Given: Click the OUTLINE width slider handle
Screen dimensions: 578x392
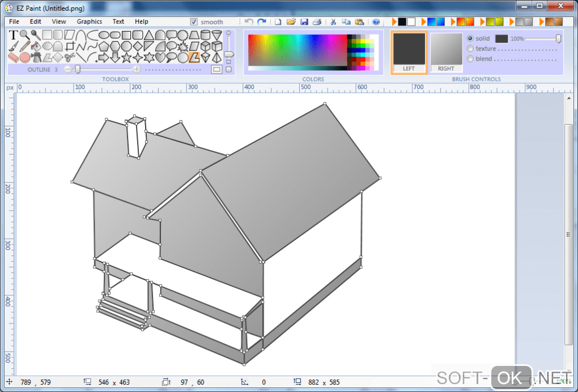Looking at the screenshot, I should pos(78,69).
